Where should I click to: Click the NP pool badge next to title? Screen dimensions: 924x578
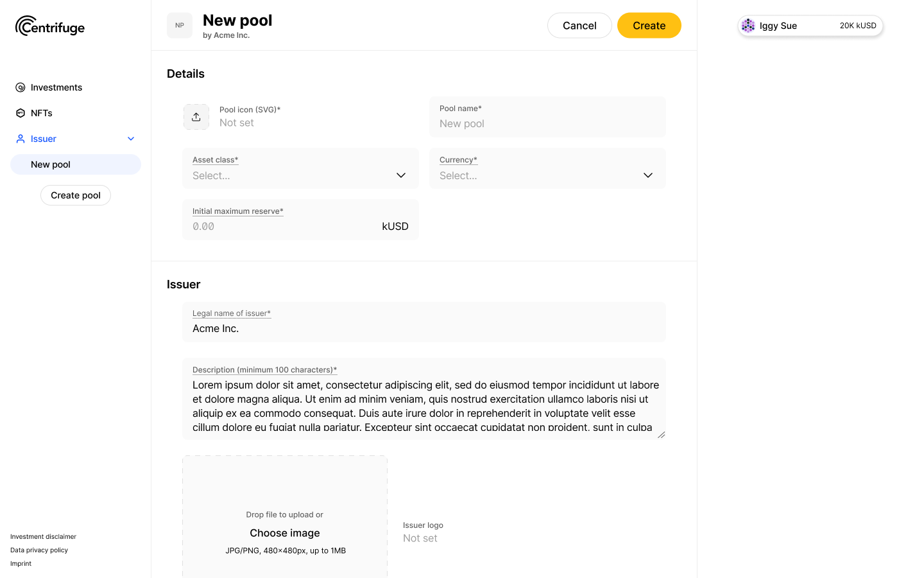coord(180,25)
